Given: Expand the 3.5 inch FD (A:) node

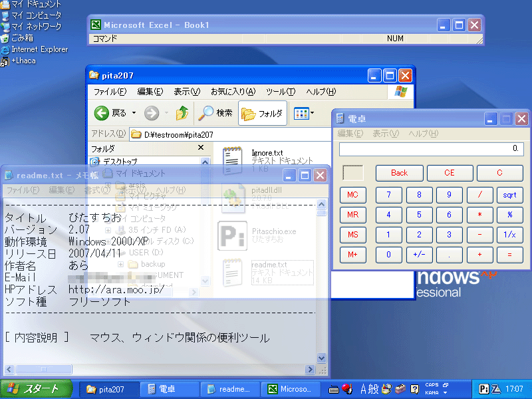Looking at the screenshot, I should click(x=108, y=230).
